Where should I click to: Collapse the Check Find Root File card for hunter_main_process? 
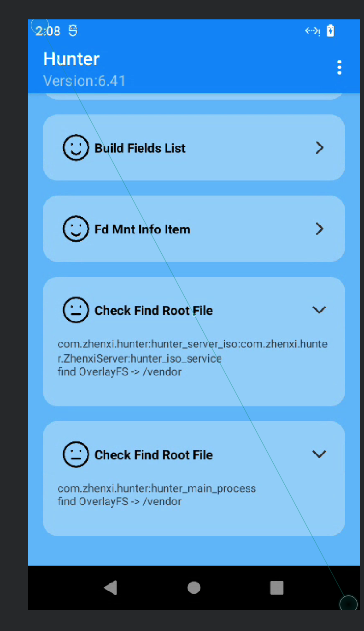[x=319, y=454]
